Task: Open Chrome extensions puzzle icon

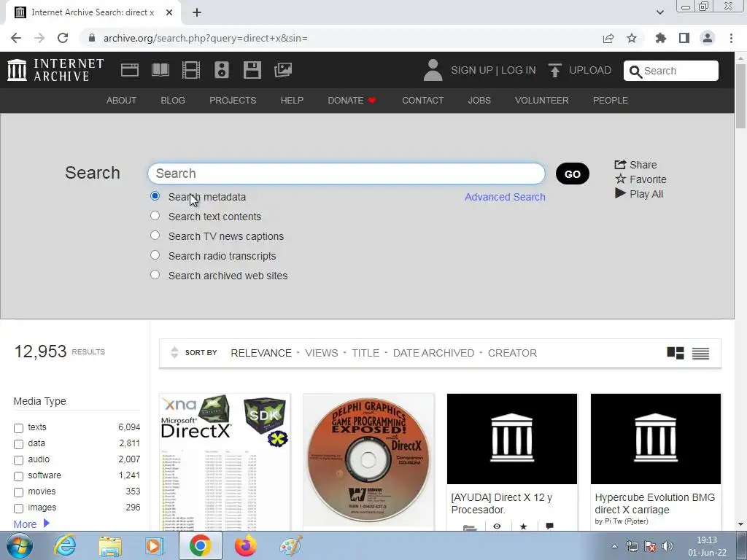Action: point(660,38)
